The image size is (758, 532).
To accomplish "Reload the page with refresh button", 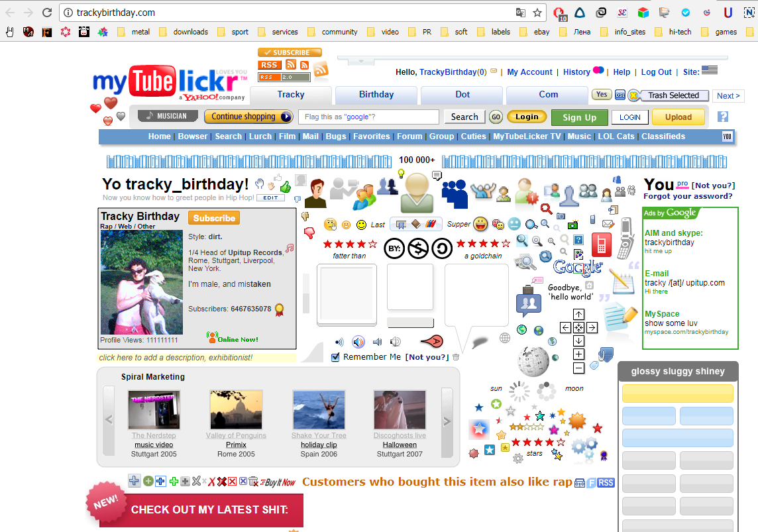I will click(x=46, y=13).
